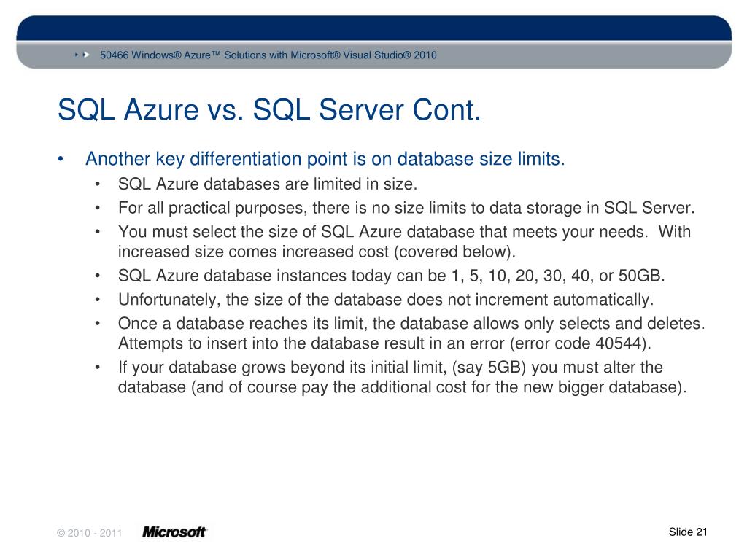Select the slide title 'SQL Azure vs. SQL Server Cont.'
The image size is (747, 560).
[x=269, y=109]
